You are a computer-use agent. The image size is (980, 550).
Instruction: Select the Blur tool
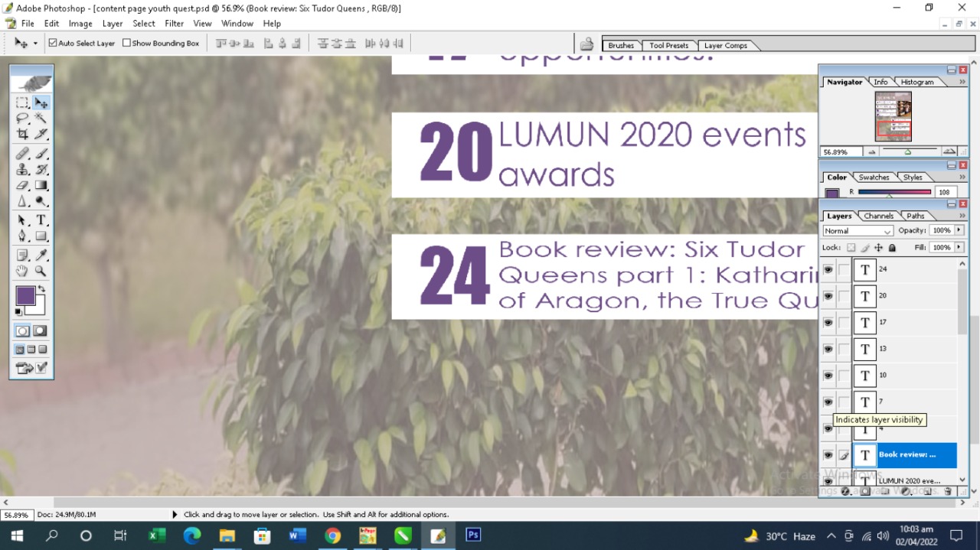[x=22, y=202]
